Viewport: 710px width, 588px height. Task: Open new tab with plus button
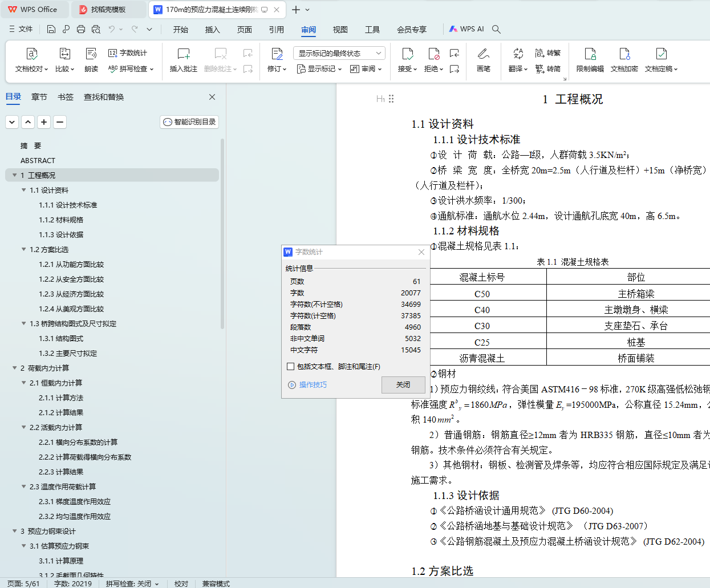(x=295, y=10)
